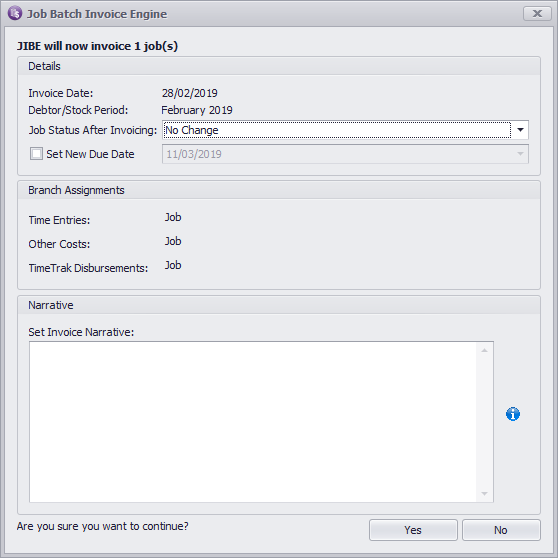Click the Invoice Date value 28/02/2019

click(190, 93)
